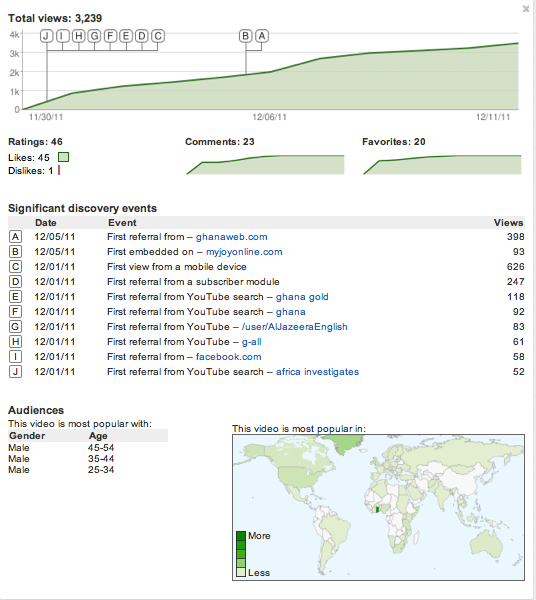Open the 'ghana' YouTube search link
Image resolution: width=536 pixels, height=600 pixels.
point(290,312)
